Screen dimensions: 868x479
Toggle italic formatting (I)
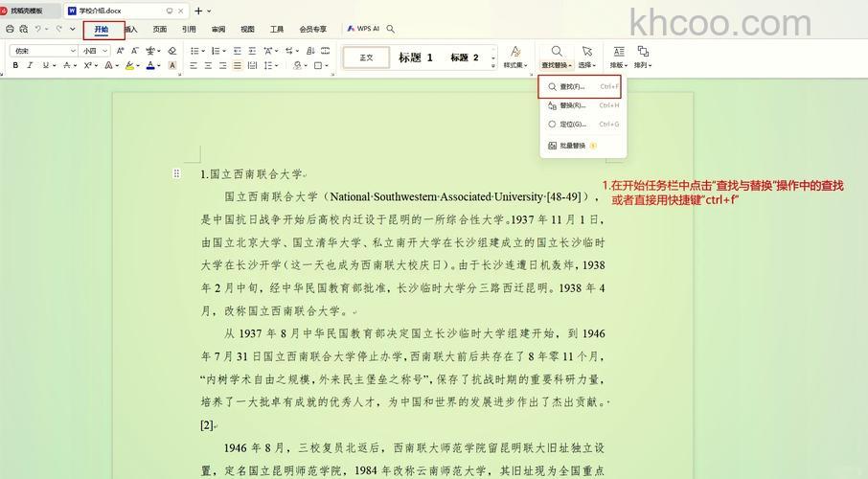click(30, 65)
